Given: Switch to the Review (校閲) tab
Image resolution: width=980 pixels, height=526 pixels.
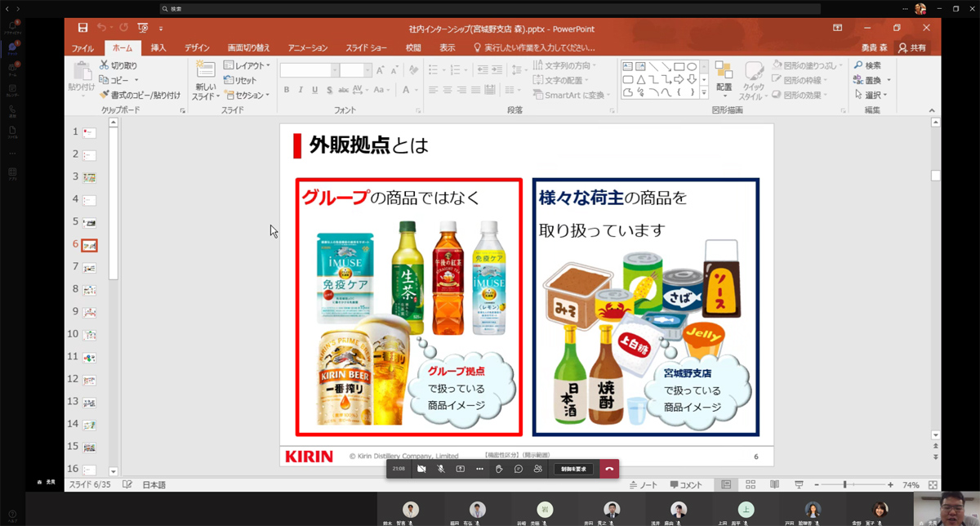Looking at the screenshot, I should pos(414,48).
